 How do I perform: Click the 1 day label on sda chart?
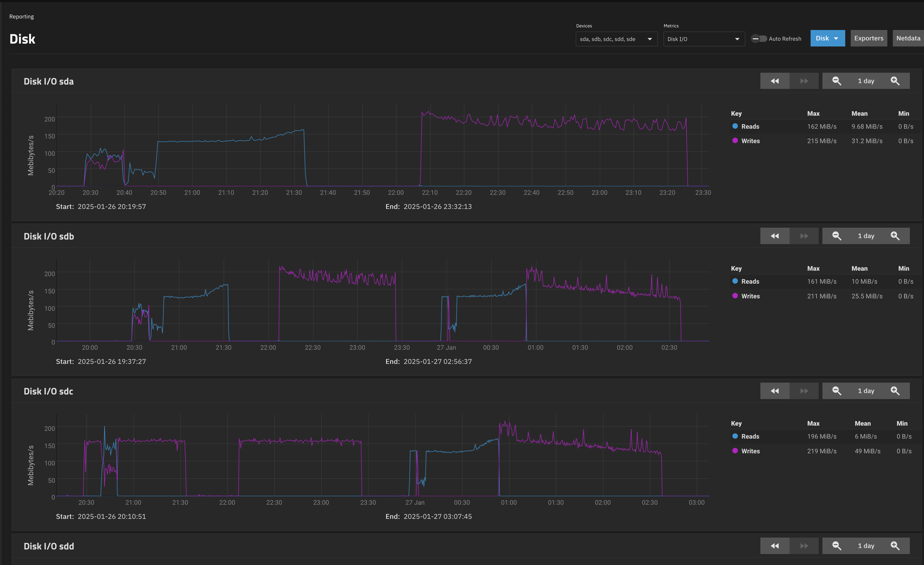(x=866, y=81)
